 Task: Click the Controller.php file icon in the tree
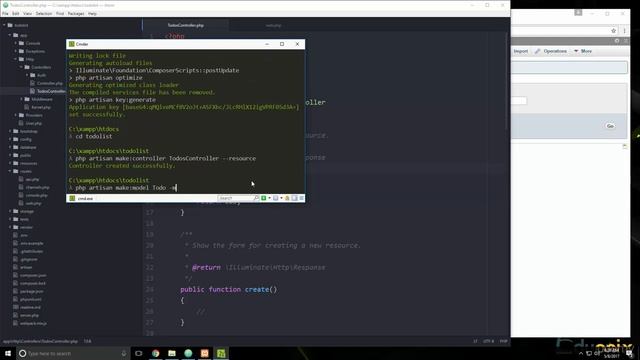tap(32, 83)
